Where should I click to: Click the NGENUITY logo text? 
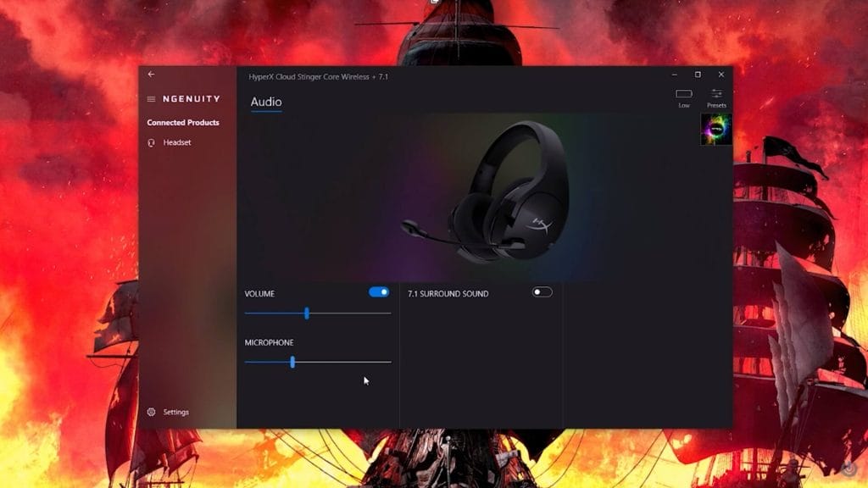coord(191,99)
